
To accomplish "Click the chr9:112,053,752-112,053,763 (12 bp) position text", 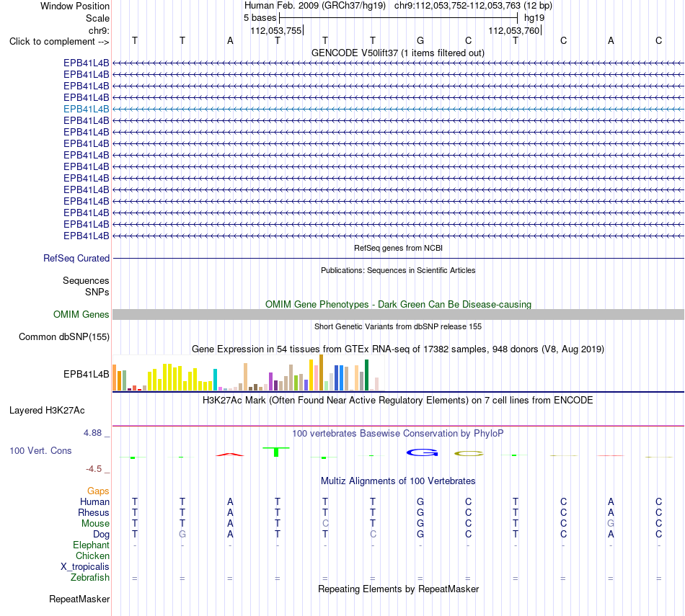I will coord(473,6).
